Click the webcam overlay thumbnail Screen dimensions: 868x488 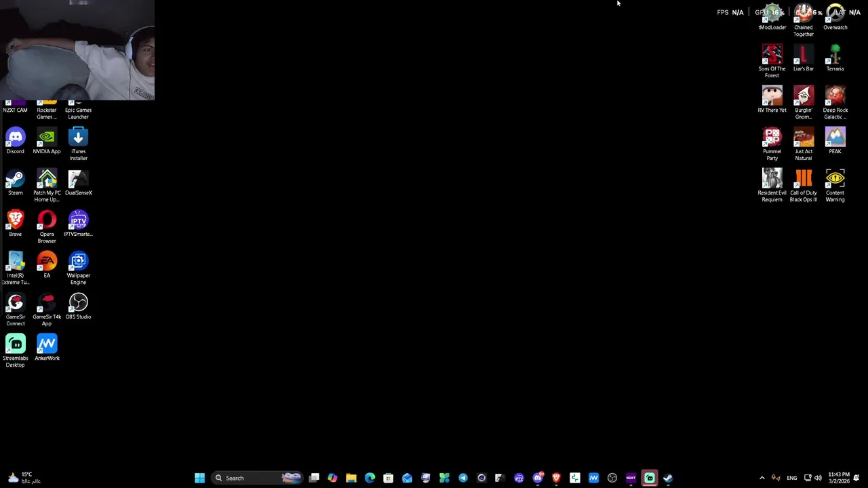point(77,50)
